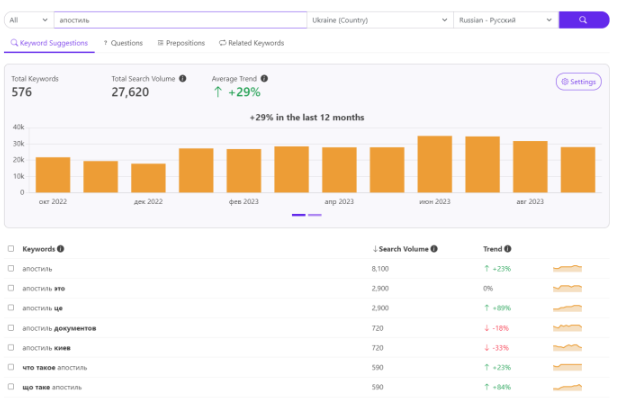Click info icon next to Average Trend
Screen dimensions: 627x403
264,78
